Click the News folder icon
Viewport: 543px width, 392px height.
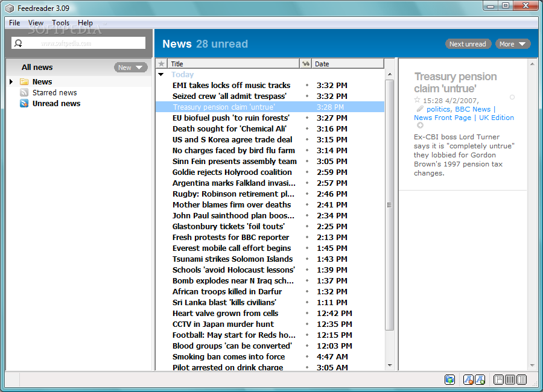coord(24,82)
